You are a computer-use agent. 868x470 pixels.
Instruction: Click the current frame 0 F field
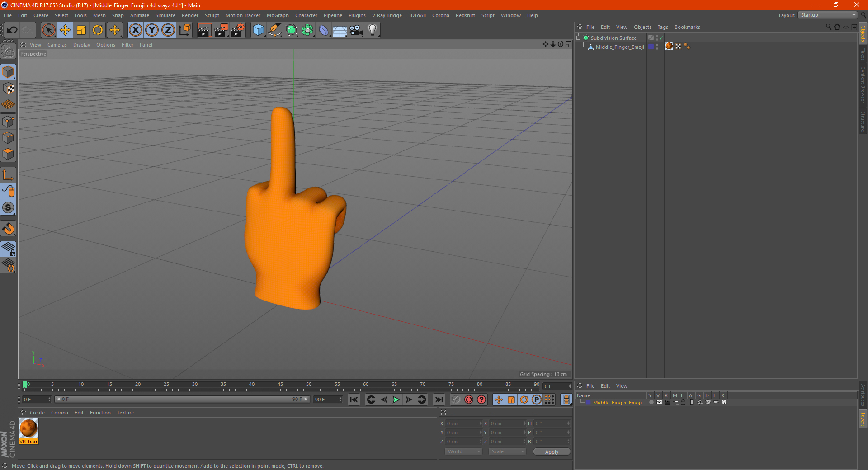pyautogui.click(x=37, y=399)
